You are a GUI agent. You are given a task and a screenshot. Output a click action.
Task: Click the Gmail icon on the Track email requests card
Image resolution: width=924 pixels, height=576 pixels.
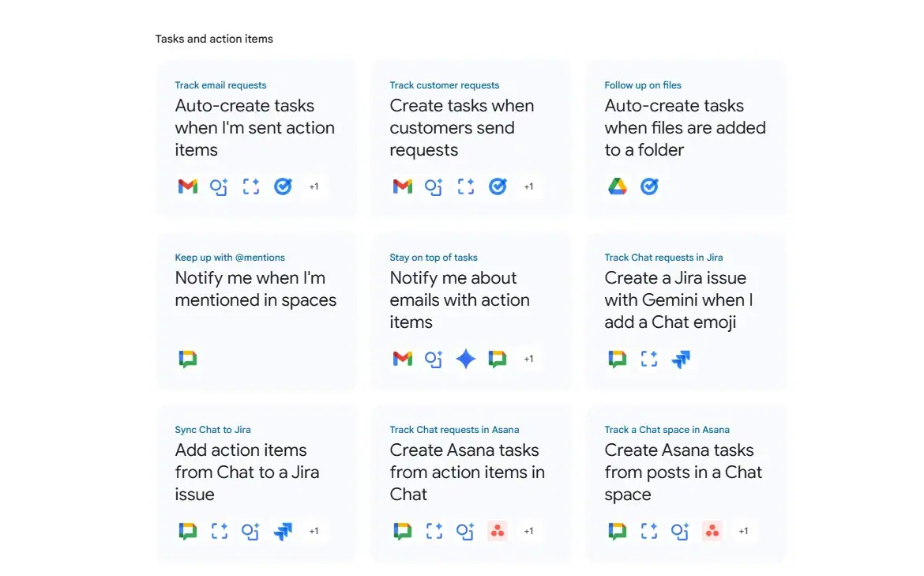click(187, 186)
